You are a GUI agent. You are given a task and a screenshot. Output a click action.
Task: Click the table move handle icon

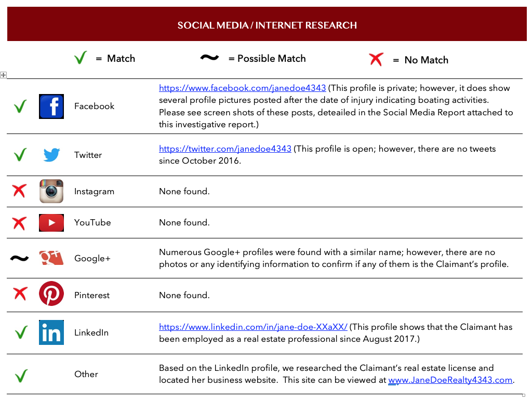[x=3, y=75]
